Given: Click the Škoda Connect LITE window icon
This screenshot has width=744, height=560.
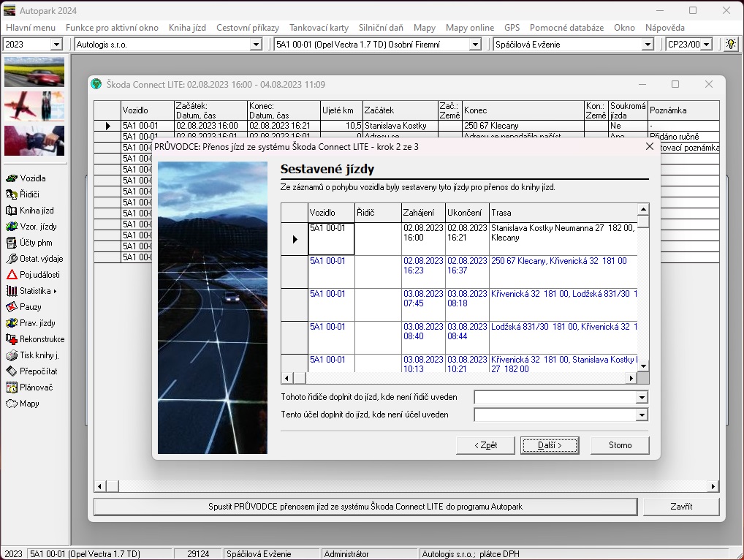Looking at the screenshot, I should coord(96,84).
